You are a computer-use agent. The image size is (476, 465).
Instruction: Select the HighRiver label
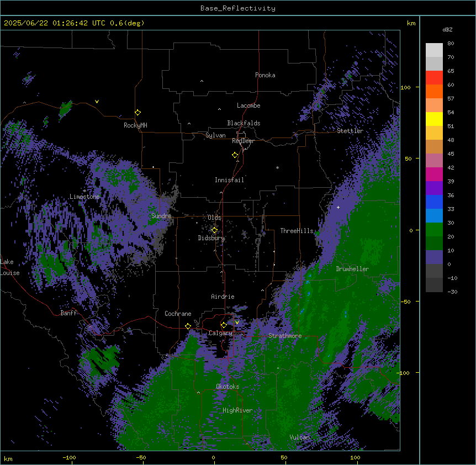tap(237, 410)
